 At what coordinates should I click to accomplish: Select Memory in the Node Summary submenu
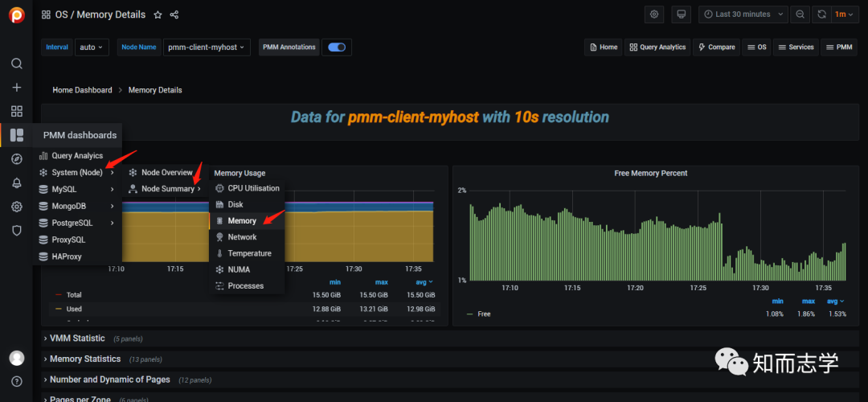tap(242, 220)
